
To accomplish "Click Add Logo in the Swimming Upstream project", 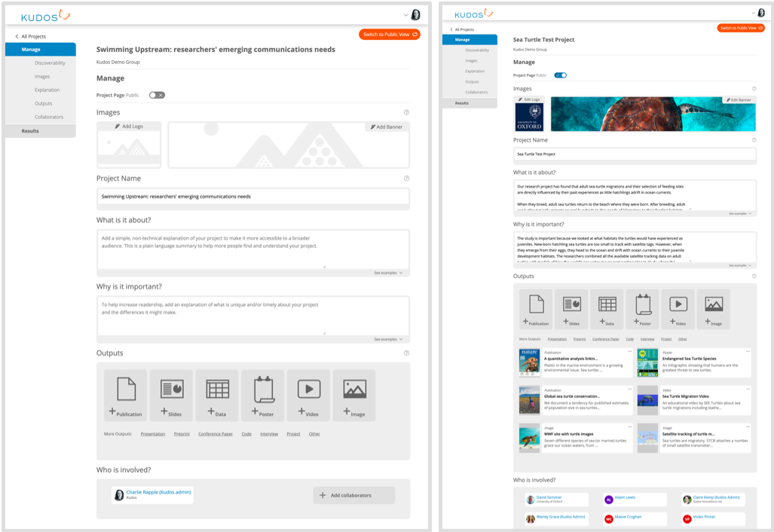I will tap(129, 127).
